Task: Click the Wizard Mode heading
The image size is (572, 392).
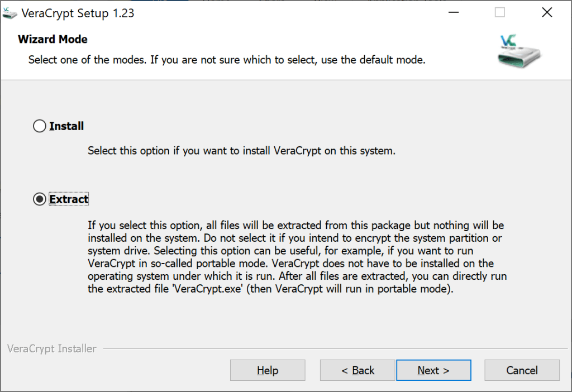Action: [x=53, y=39]
